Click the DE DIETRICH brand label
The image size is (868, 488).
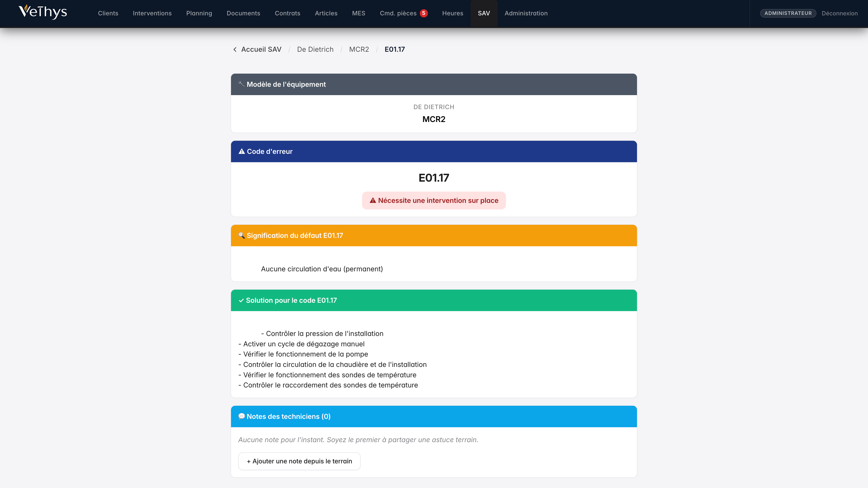coord(434,107)
